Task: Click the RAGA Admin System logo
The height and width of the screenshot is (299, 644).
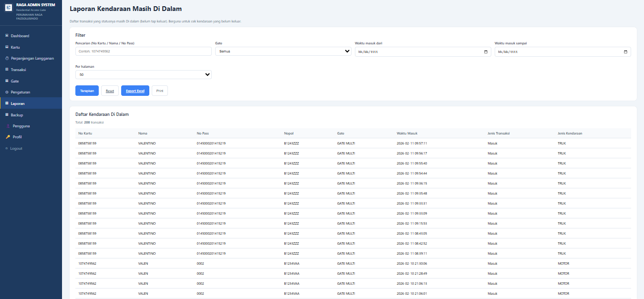Action: [8, 8]
